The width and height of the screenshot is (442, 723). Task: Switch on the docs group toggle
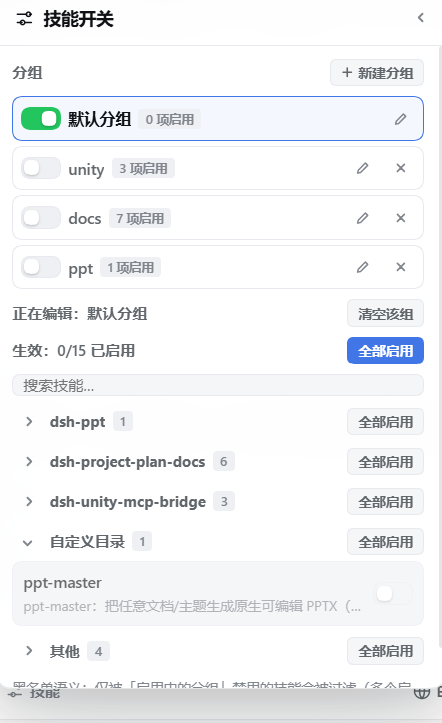click(x=41, y=218)
